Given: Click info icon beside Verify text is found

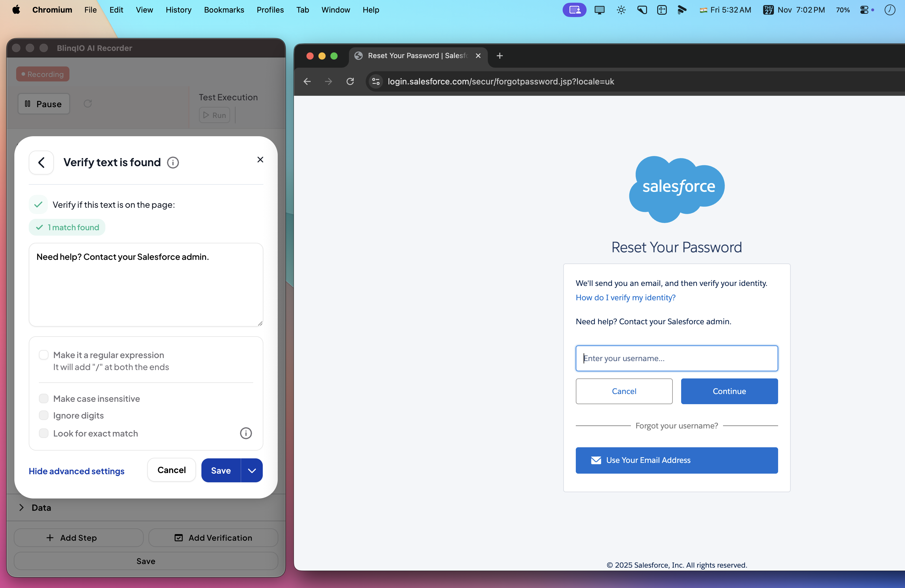Looking at the screenshot, I should 173,163.
